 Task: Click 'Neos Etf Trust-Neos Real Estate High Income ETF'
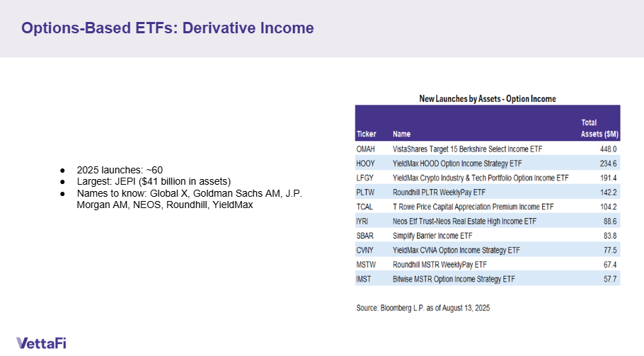[x=464, y=222]
